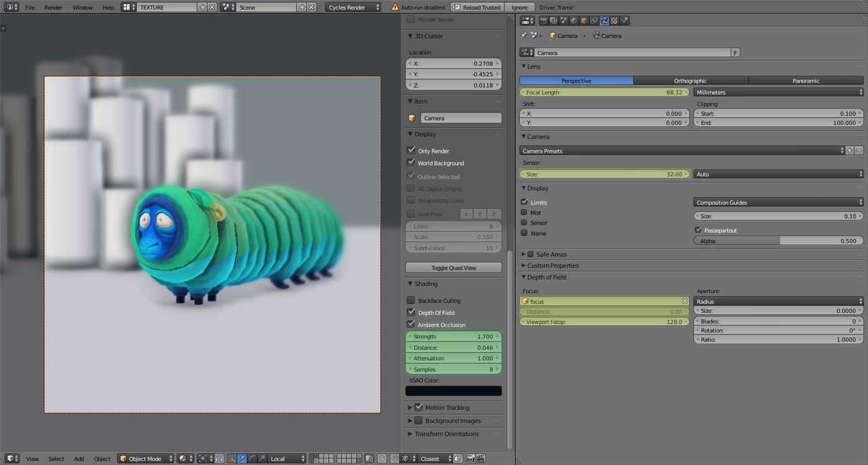868x465 pixels.
Task: Switch to the Object properties cube icon
Action: coord(584,21)
